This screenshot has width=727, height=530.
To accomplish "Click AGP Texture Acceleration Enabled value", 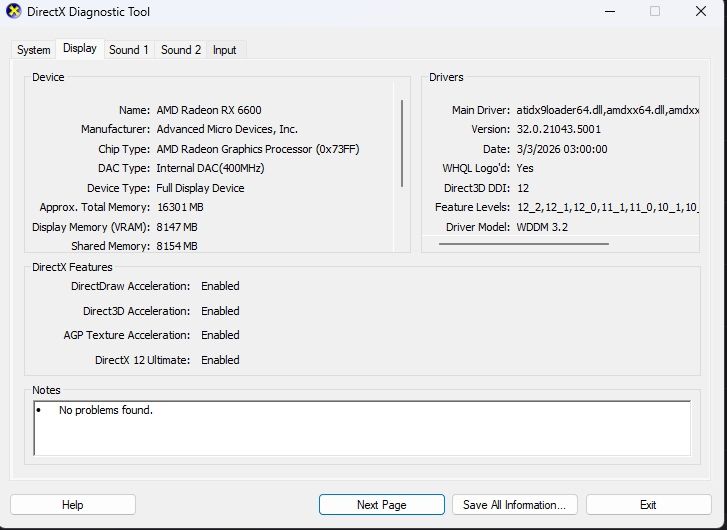I will [220, 335].
